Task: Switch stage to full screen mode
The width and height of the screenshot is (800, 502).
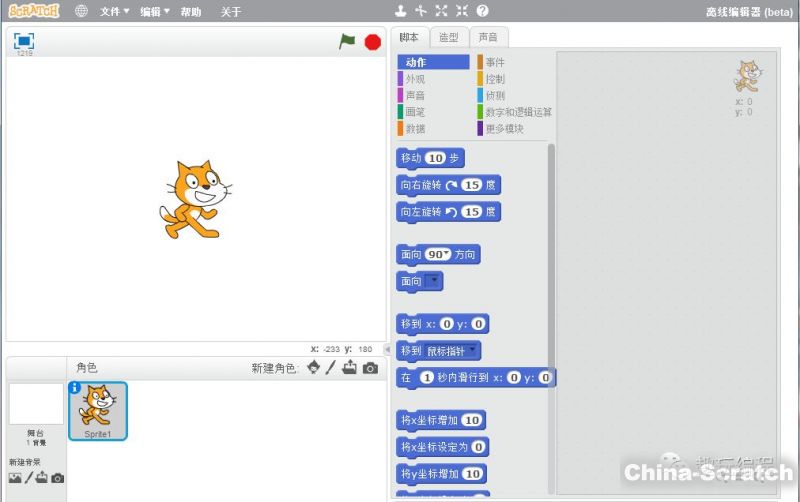Action: tap(24, 40)
